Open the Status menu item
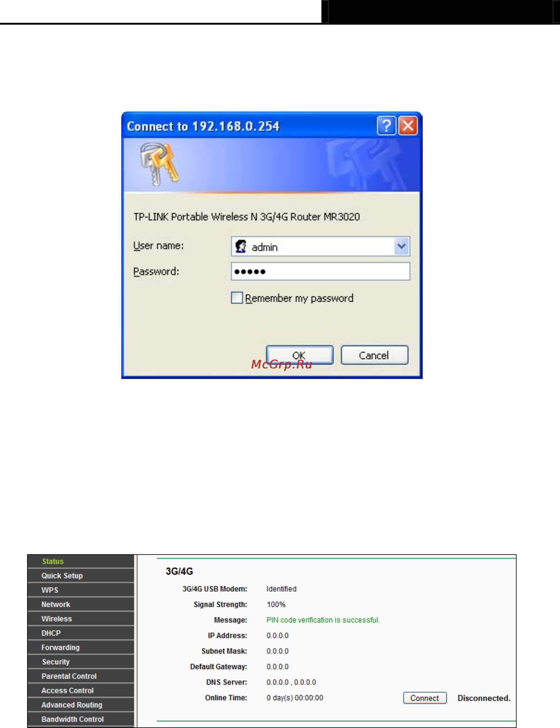Image resolution: width=560 pixels, height=728 pixels. pyautogui.click(x=81, y=561)
